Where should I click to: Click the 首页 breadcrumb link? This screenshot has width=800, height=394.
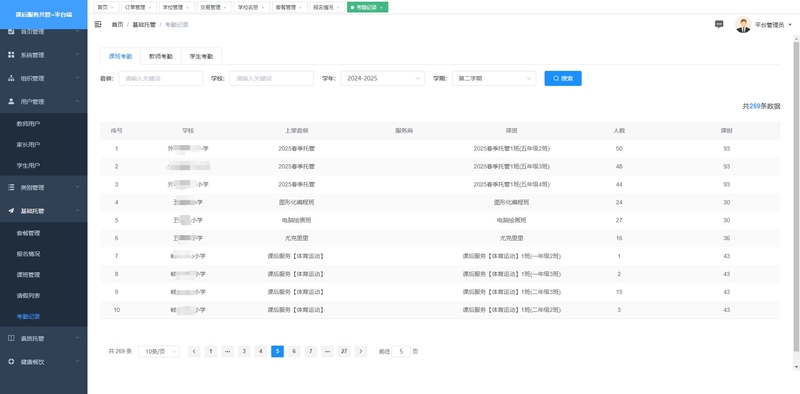[x=117, y=25]
